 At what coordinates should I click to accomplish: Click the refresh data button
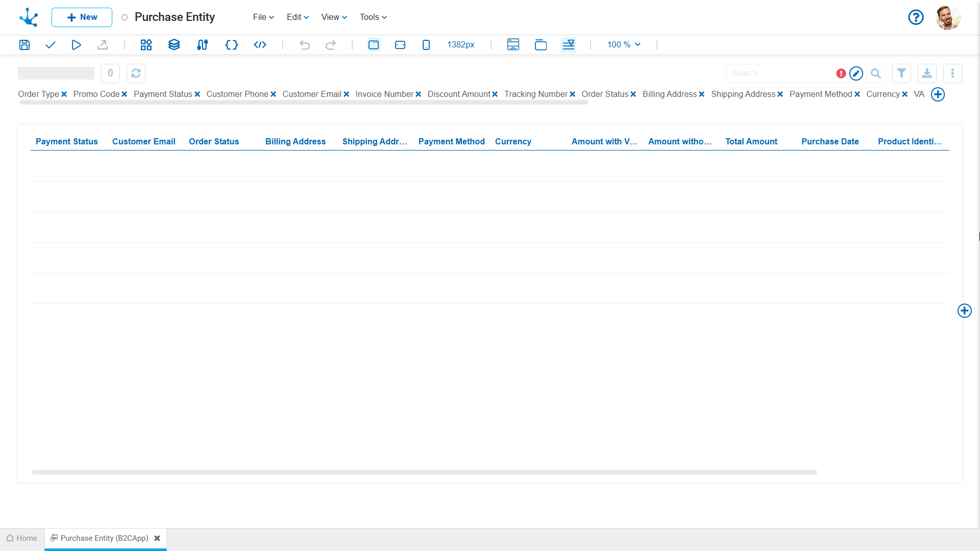coord(136,72)
